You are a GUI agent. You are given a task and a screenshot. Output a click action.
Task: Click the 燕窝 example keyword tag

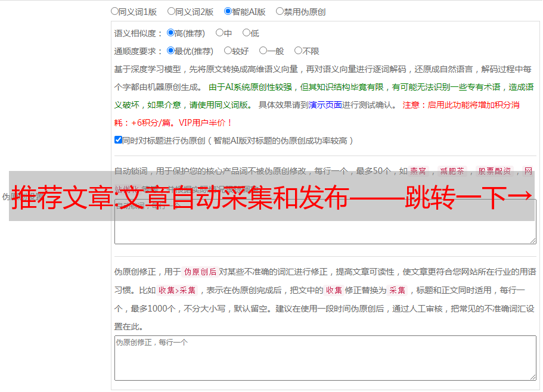click(418, 171)
